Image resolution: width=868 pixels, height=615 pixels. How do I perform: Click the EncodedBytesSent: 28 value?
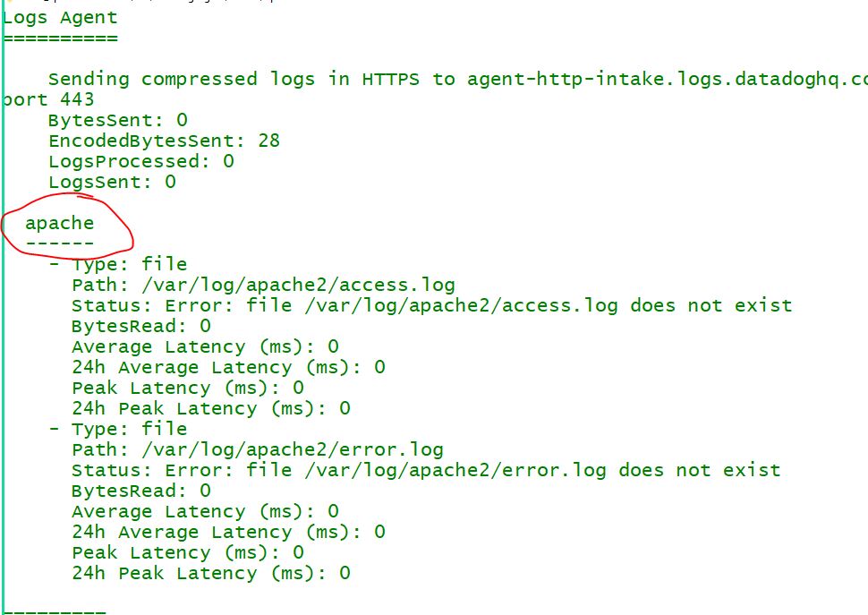pyautogui.click(x=164, y=141)
